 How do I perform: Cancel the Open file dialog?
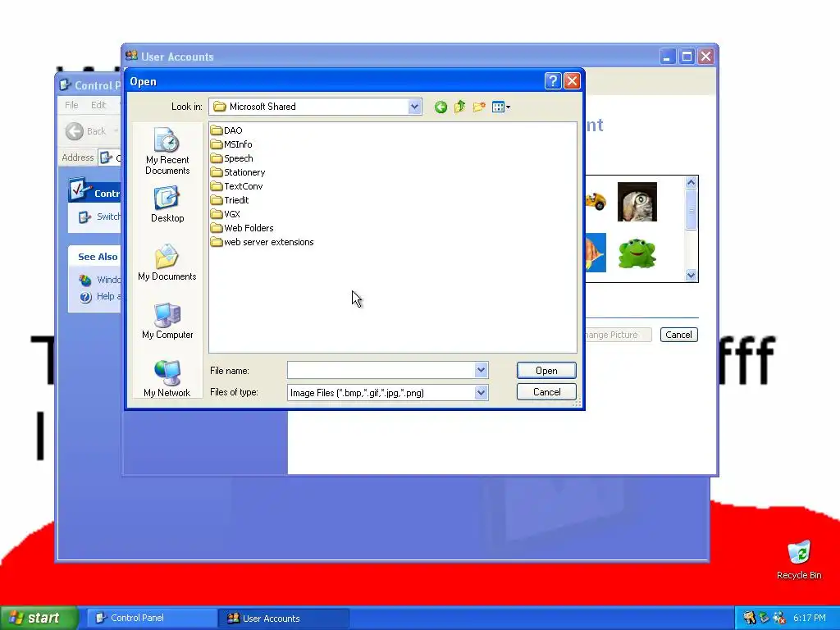point(546,392)
